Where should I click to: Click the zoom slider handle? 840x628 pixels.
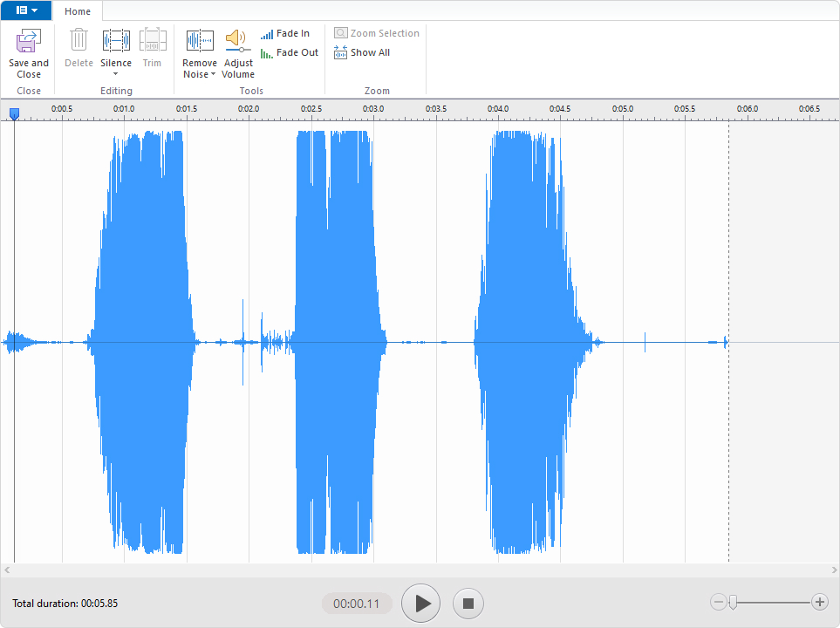[734, 602]
